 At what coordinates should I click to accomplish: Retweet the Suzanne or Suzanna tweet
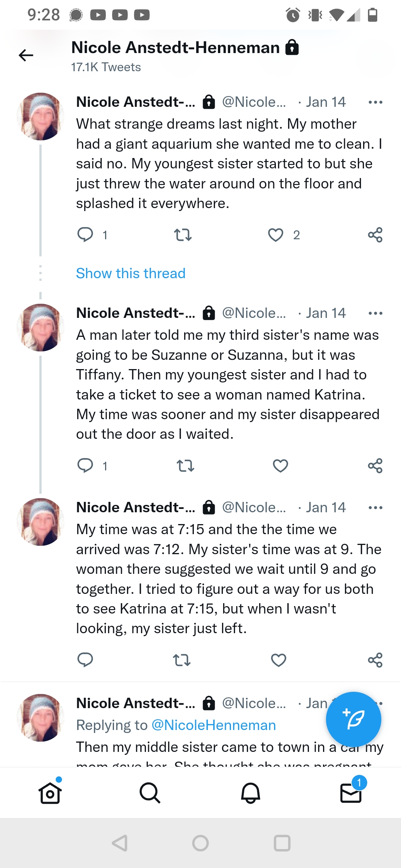tap(185, 466)
